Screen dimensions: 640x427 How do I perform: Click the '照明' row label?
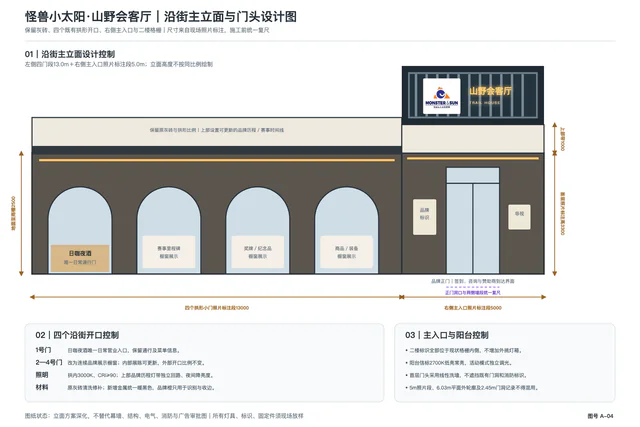coord(42,375)
